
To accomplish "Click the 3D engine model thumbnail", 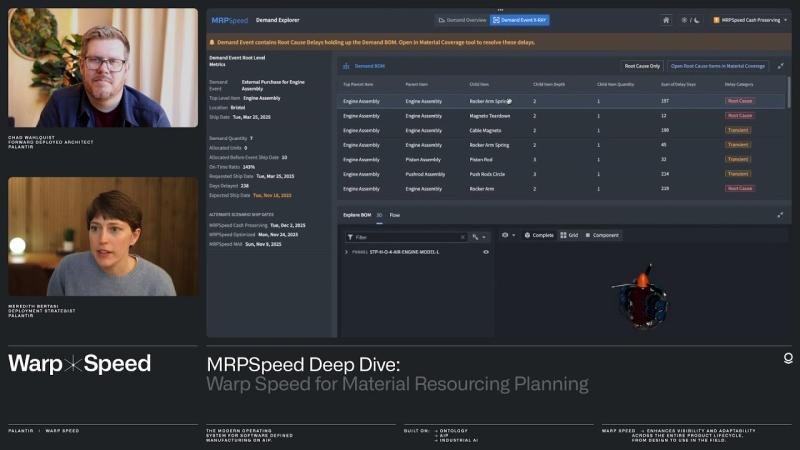I will point(642,296).
